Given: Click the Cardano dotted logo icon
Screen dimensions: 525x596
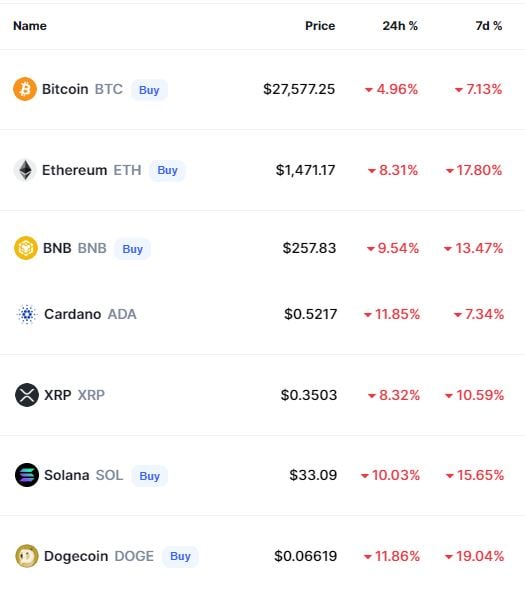Looking at the screenshot, I should [x=27, y=314].
